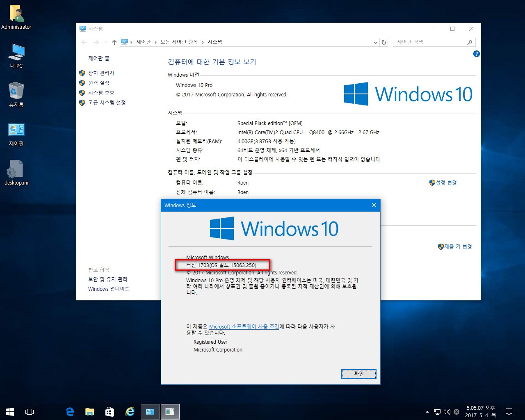Open the Action Center notification icon
This screenshot has height=420, width=525.
click(509, 411)
